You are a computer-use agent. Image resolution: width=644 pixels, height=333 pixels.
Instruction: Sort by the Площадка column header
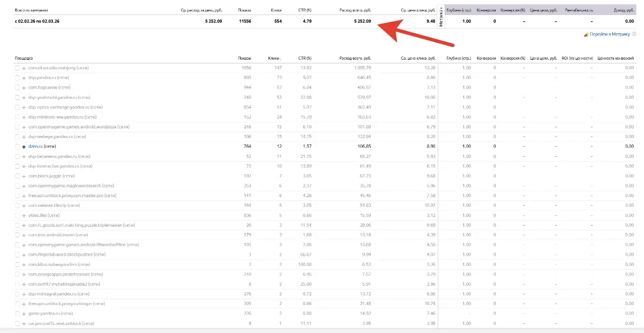point(24,59)
